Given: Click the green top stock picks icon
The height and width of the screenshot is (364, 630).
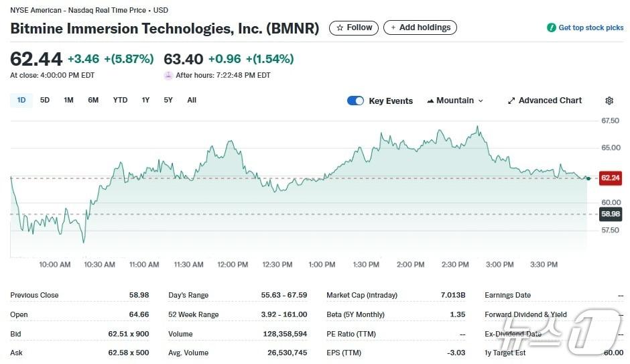Looking at the screenshot, I should 551,27.
